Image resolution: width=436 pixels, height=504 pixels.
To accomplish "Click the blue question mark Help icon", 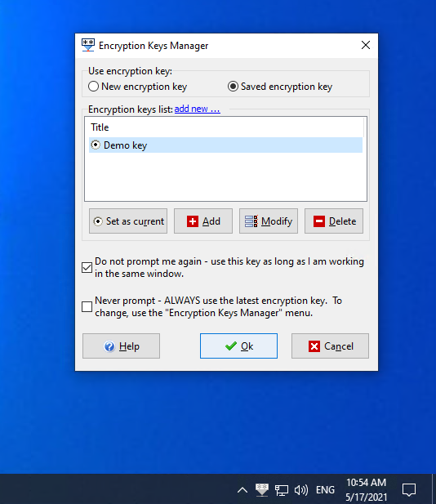I will click(109, 346).
